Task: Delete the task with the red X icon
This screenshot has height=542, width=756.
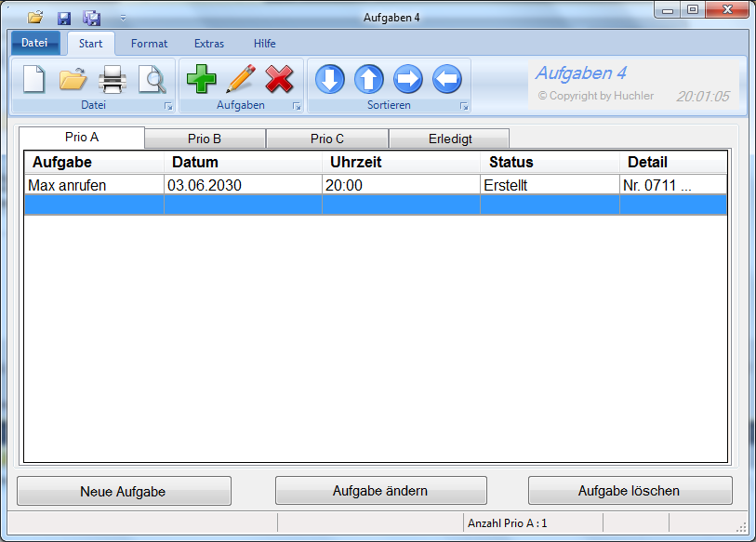Action: point(279,79)
